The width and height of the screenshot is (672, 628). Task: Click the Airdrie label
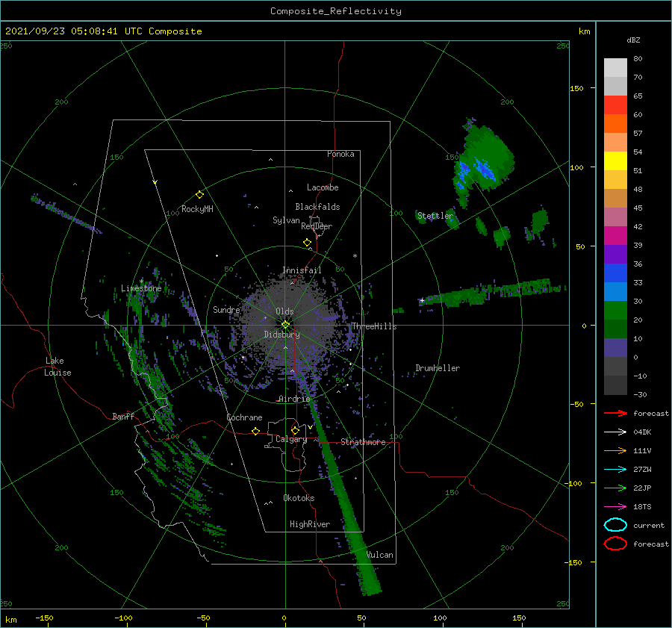(x=294, y=399)
